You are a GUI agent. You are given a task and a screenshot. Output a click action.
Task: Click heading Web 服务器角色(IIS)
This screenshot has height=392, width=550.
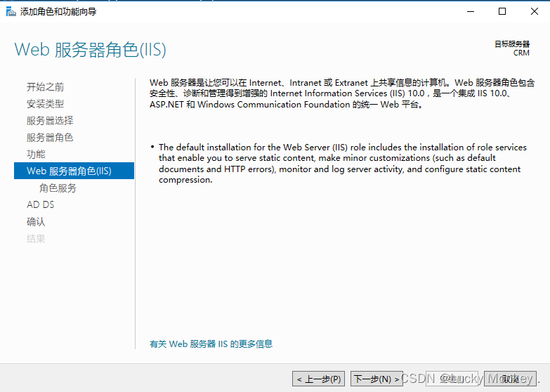point(90,49)
